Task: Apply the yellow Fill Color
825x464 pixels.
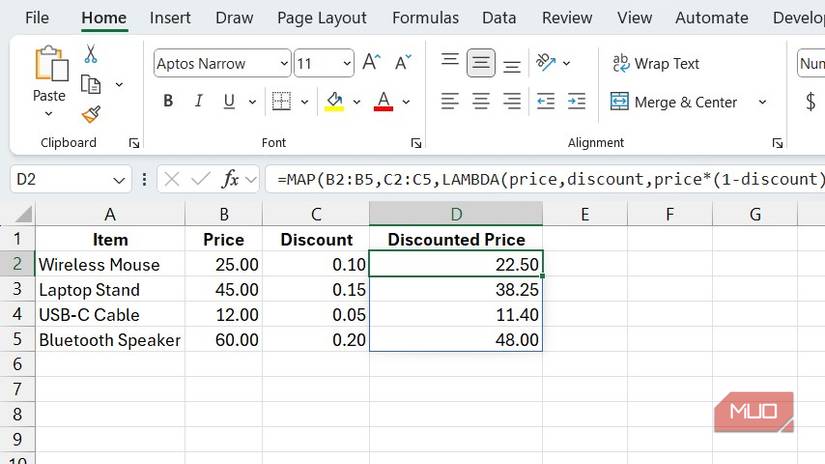Action: coord(334,101)
